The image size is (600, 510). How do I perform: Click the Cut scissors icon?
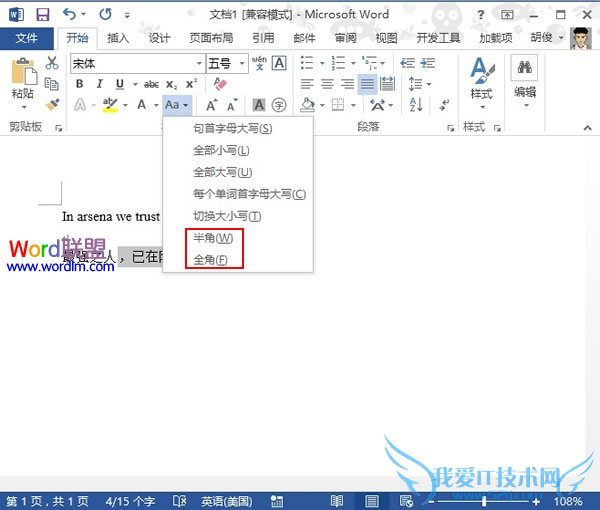tap(52, 63)
